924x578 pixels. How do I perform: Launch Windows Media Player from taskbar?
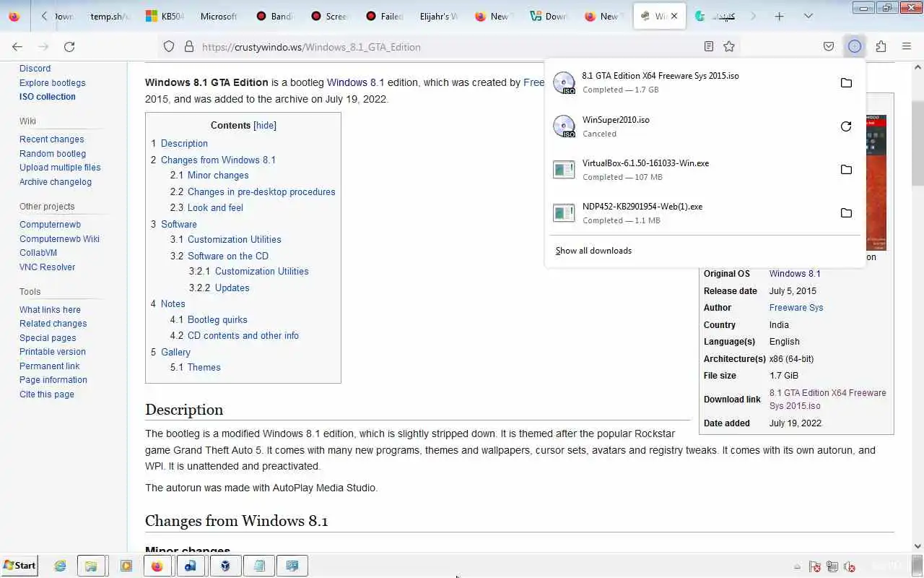click(126, 566)
